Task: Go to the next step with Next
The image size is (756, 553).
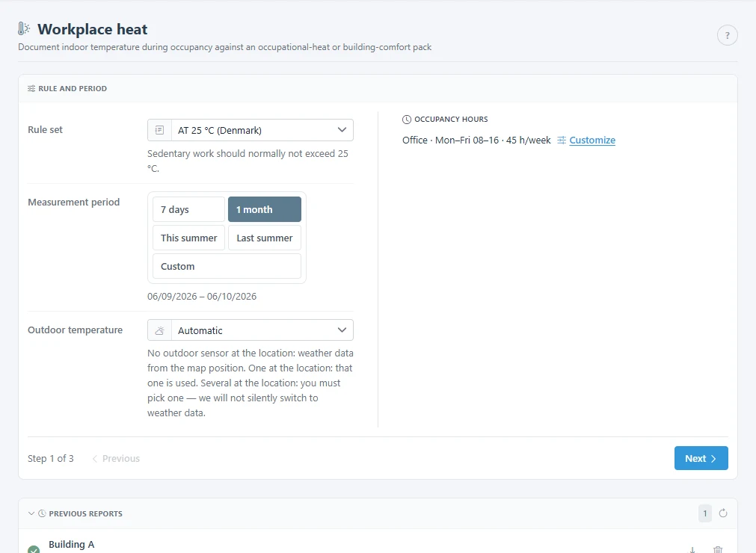Action: pos(701,458)
